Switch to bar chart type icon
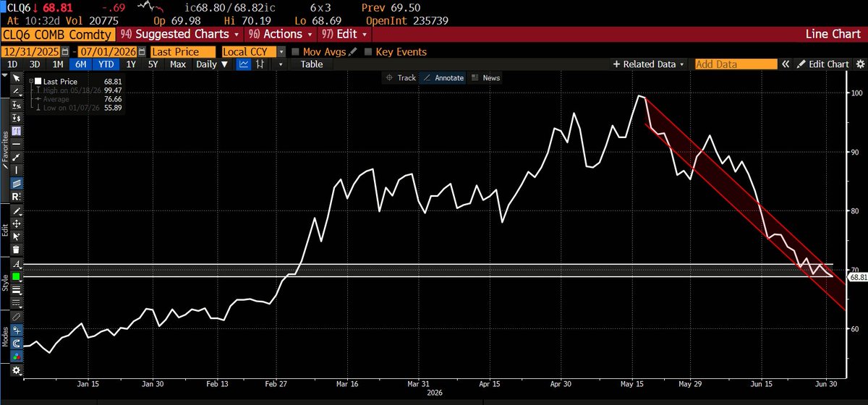Viewport: 868px width, 405px height. click(261, 64)
